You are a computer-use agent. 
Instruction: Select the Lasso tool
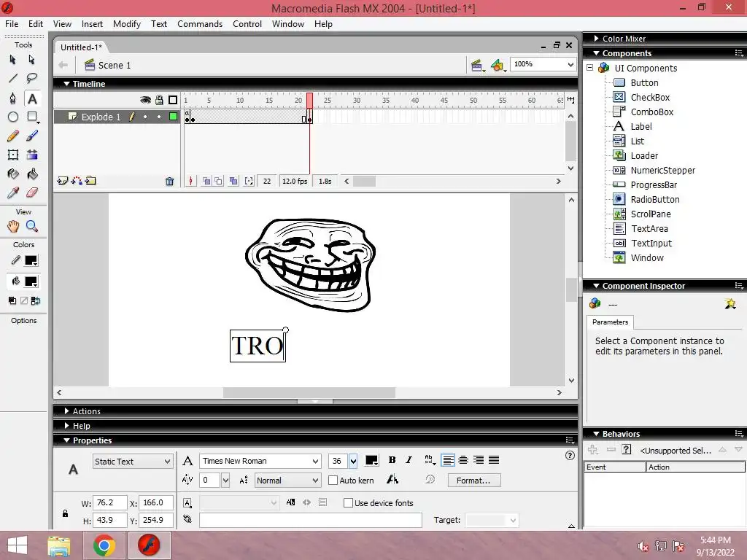32,78
